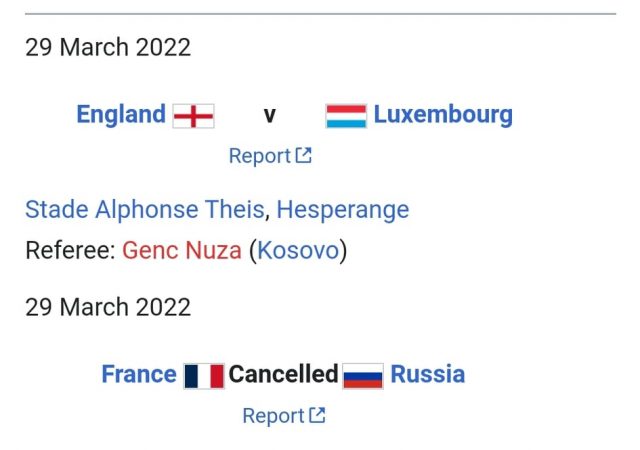The image size is (640, 450).
Task: Click the Russia flag icon
Action: tap(363, 376)
